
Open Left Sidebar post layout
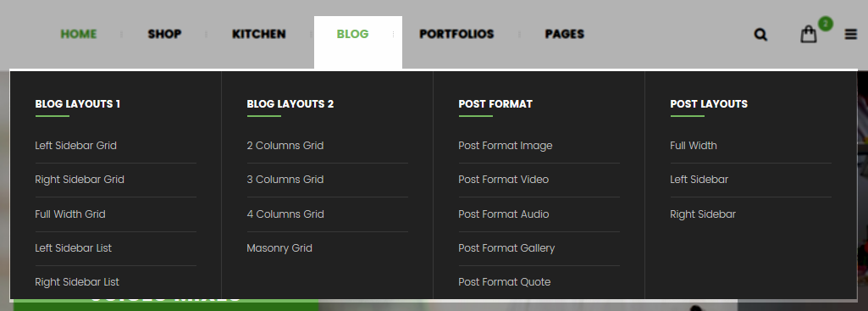(x=699, y=180)
